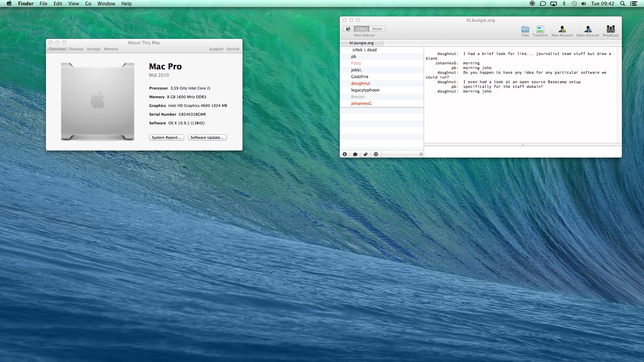
Task: Click the Messages speech bubble menu bar icon
Action: tap(543, 4)
